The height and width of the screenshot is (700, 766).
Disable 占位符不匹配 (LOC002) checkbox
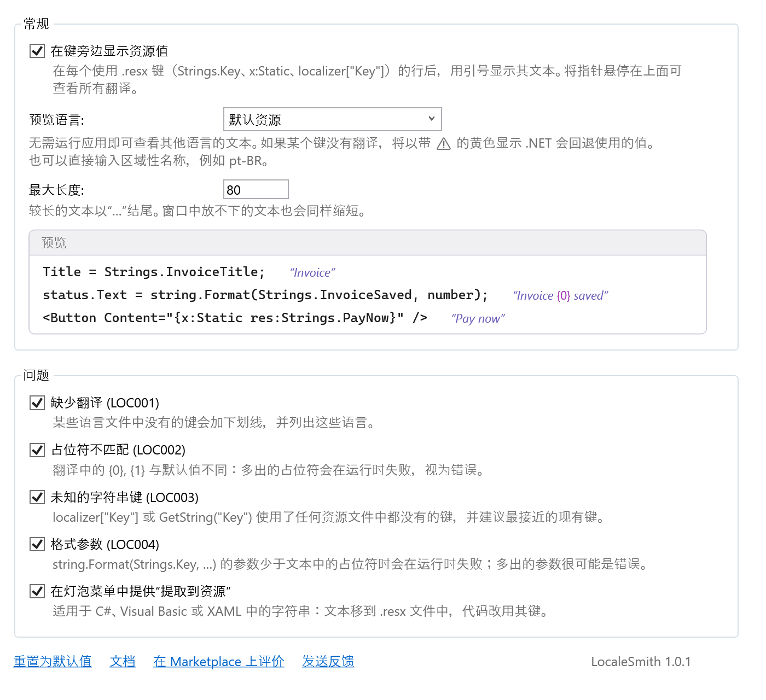tap(37, 450)
